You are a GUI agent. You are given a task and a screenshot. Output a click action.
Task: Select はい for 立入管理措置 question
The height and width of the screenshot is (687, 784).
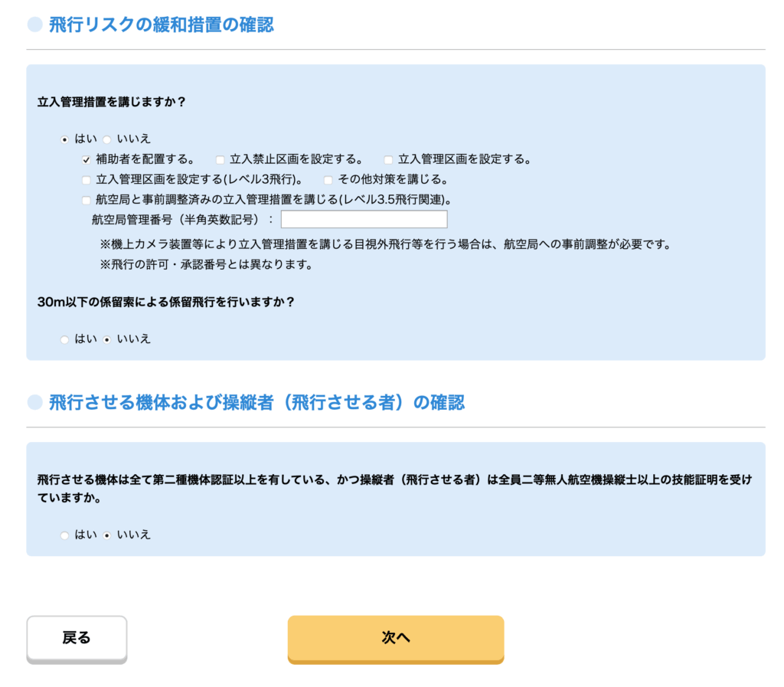[64, 139]
